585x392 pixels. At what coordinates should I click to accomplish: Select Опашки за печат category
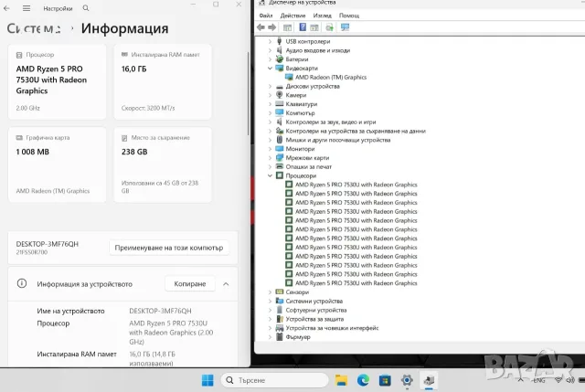(x=309, y=166)
